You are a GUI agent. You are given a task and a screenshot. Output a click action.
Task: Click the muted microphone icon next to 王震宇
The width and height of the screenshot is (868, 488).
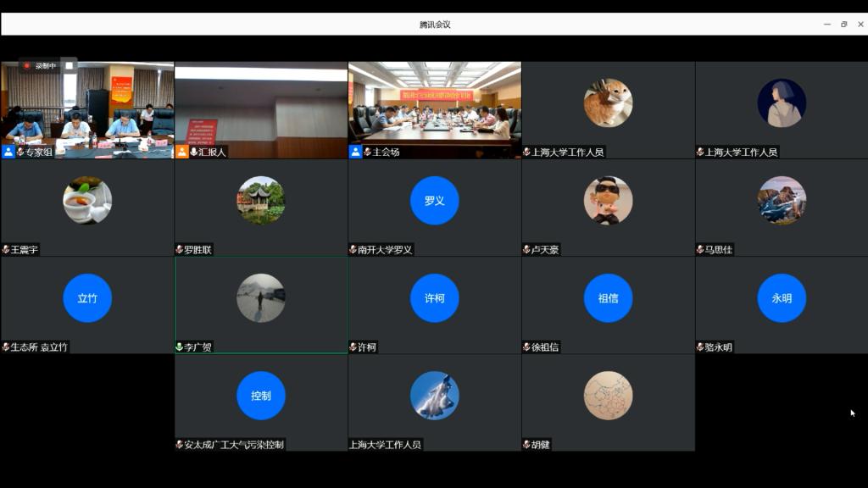6,249
